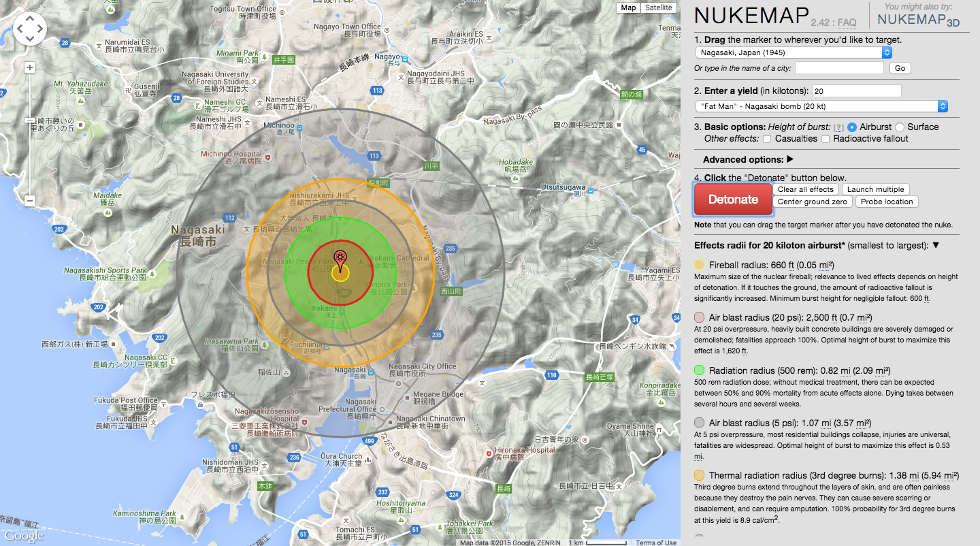The image size is (980, 546).
Task: Switch to Map view mode
Action: point(628,7)
